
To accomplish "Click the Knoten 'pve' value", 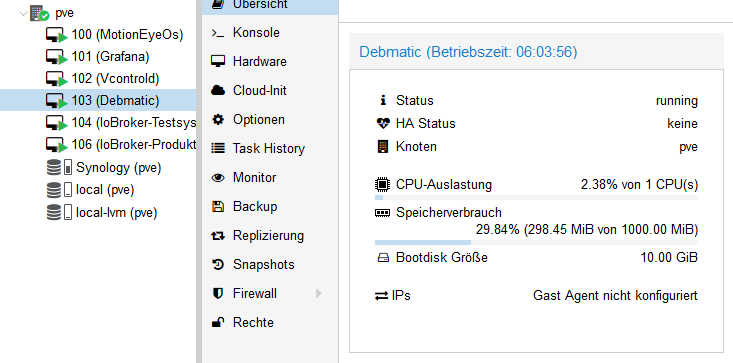I will coord(688,147).
